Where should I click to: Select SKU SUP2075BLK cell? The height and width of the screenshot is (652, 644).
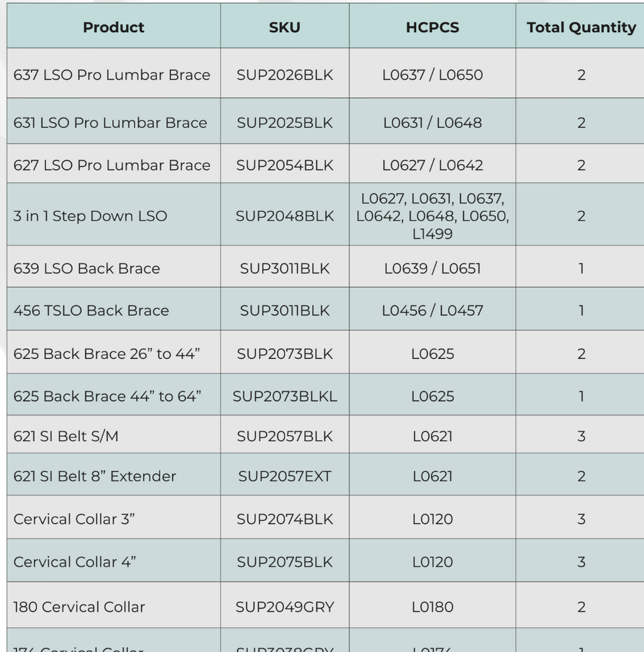click(x=285, y=561)
